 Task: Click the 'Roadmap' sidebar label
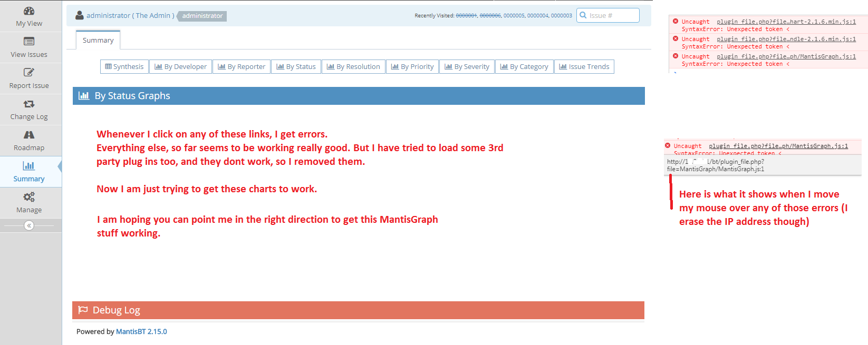[x=29, y=147]
